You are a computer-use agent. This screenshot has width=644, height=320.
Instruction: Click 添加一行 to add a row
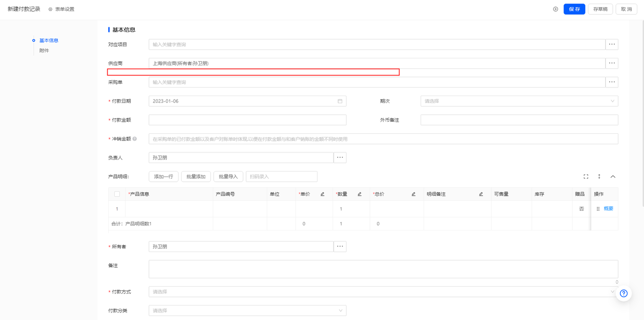tap(164, 177)
